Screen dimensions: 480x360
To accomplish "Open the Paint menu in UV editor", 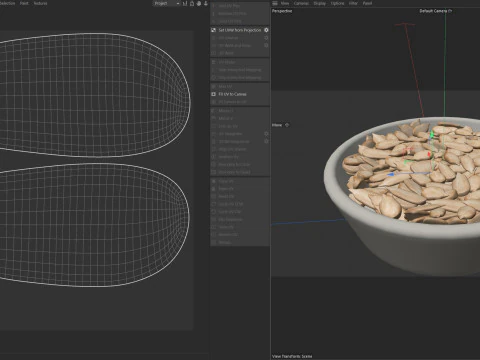I will pos(24,3).
